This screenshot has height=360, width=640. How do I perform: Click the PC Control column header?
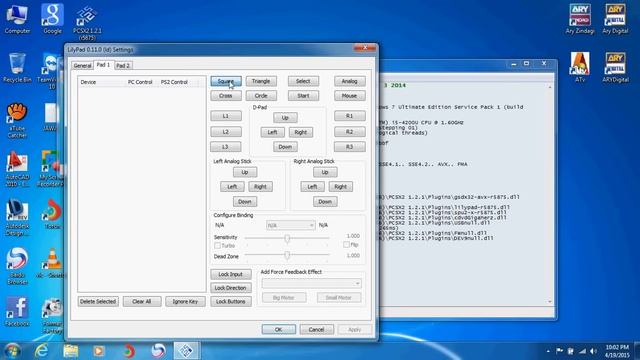click(142, 82)
